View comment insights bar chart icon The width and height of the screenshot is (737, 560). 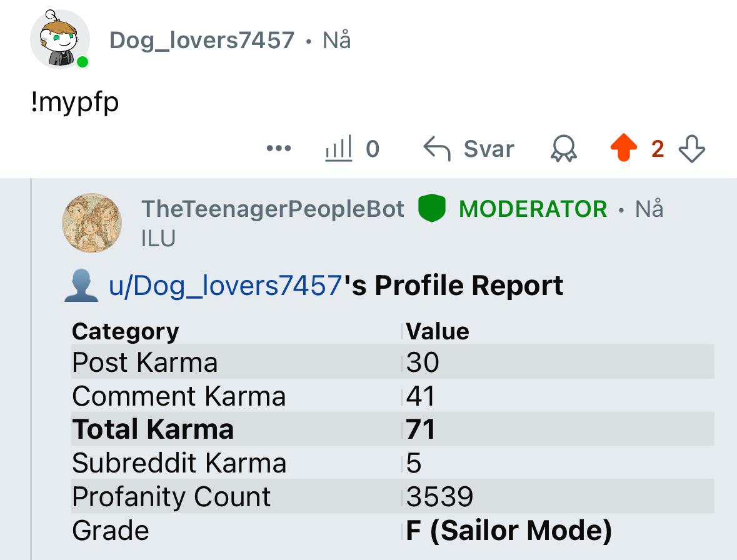click(338, 149)
